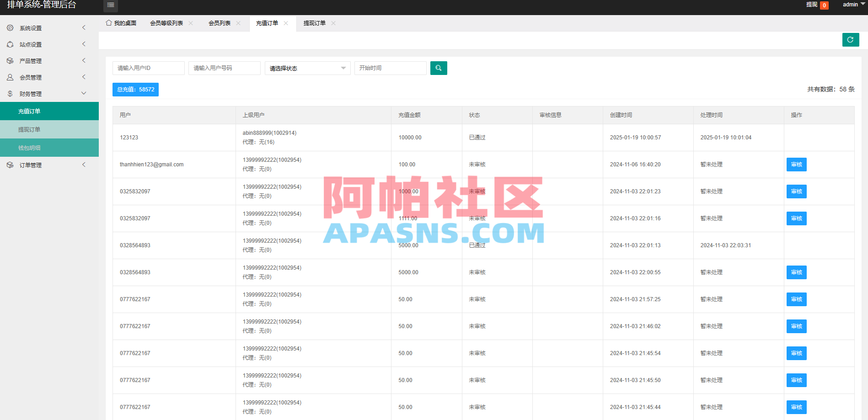
Task: Click the 产品管理 sidebar icon
Action: (10, 60)
